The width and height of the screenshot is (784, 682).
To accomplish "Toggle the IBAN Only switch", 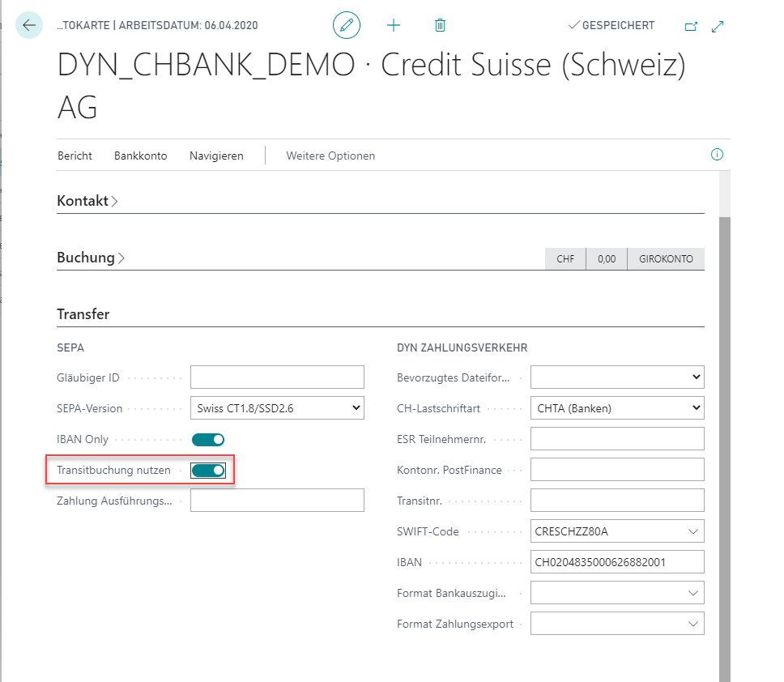I will coord(207,440).
